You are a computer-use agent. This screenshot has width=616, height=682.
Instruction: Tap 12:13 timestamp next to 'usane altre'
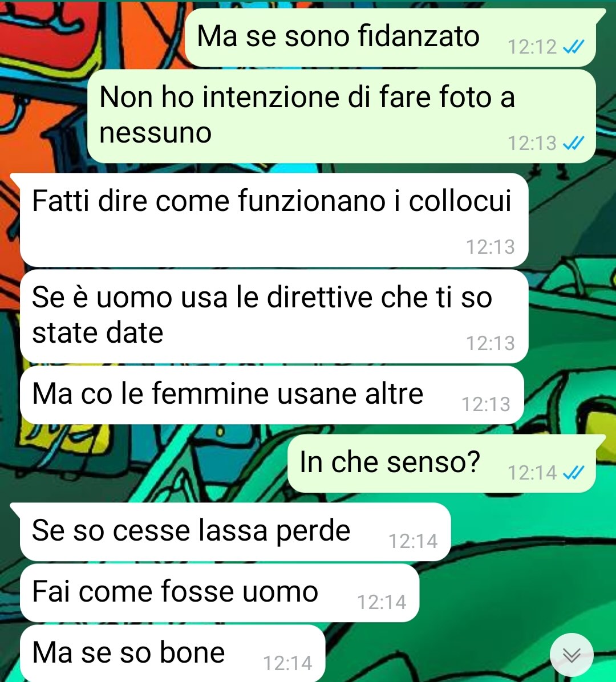pos(485,404)
